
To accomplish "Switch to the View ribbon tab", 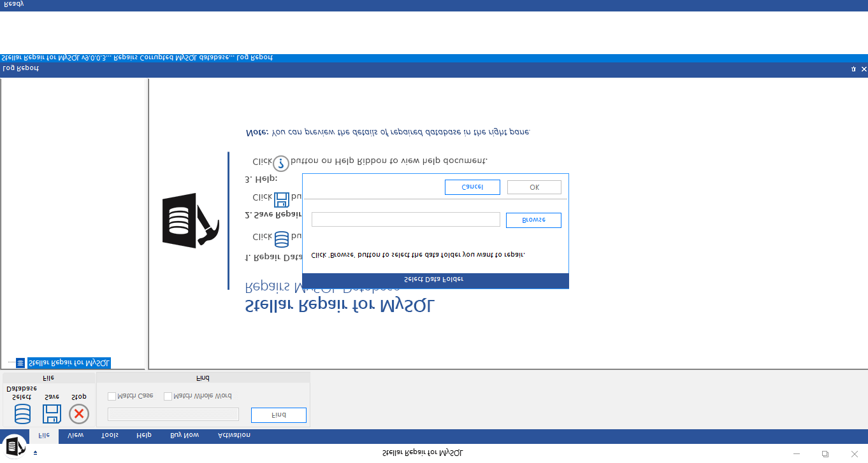I will pyautogui.click(x=75, y=436).
